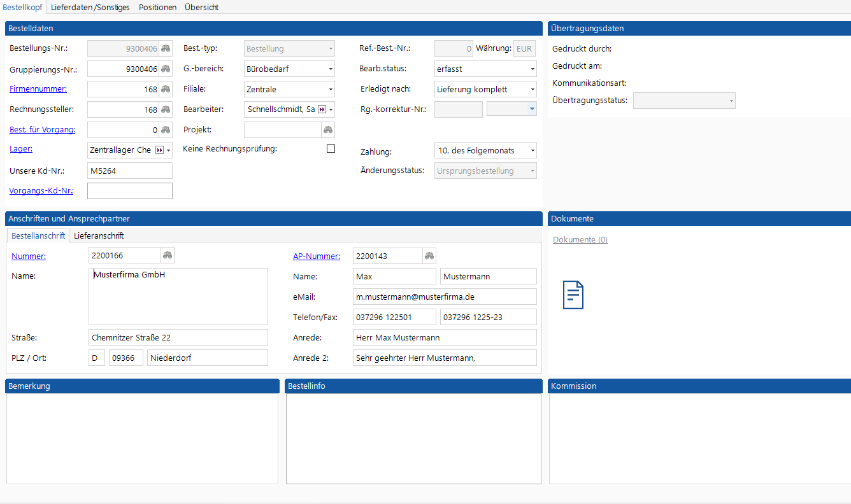Viewport: 851px width, 504px height.
Task: Click the Vorgangs-Kd-Nr. link label
Action: (41, 191)
